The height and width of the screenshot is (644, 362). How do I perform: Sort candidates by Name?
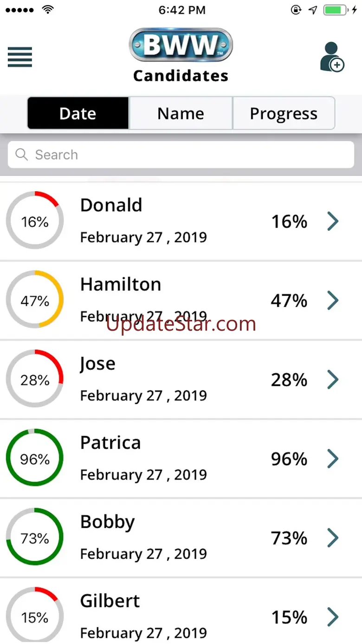181,113
